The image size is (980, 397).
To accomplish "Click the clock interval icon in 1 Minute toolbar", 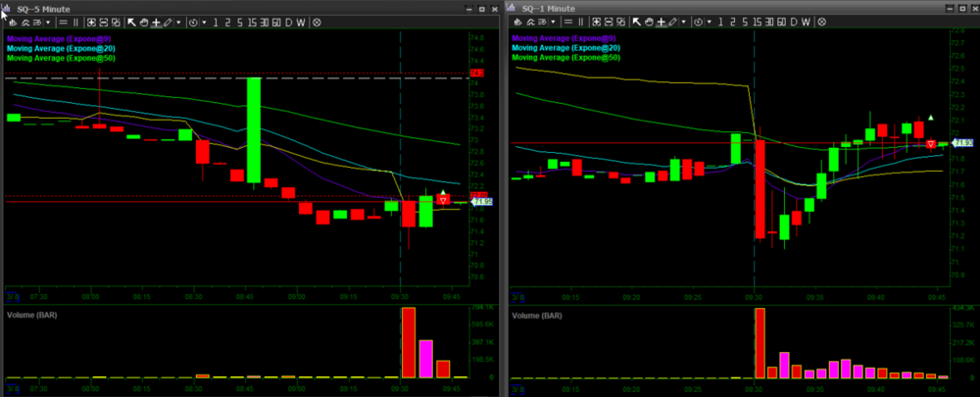I will point(697,21).
